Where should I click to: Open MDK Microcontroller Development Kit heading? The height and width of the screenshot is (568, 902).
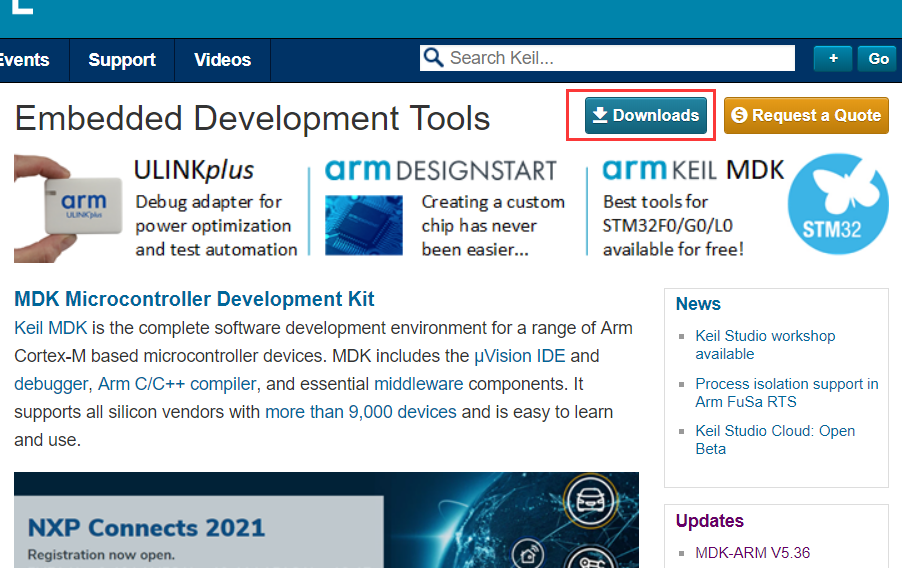coord(194,299)
